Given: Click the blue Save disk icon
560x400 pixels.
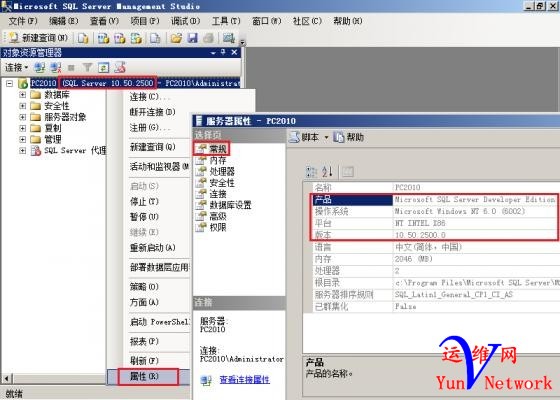Looking at the screenshot, I should coord(192,38).
